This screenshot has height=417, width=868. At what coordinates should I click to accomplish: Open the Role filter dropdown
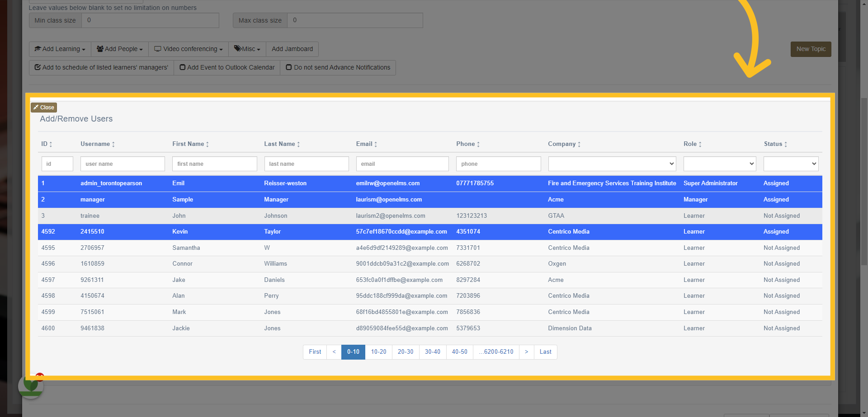click(720, 164)
